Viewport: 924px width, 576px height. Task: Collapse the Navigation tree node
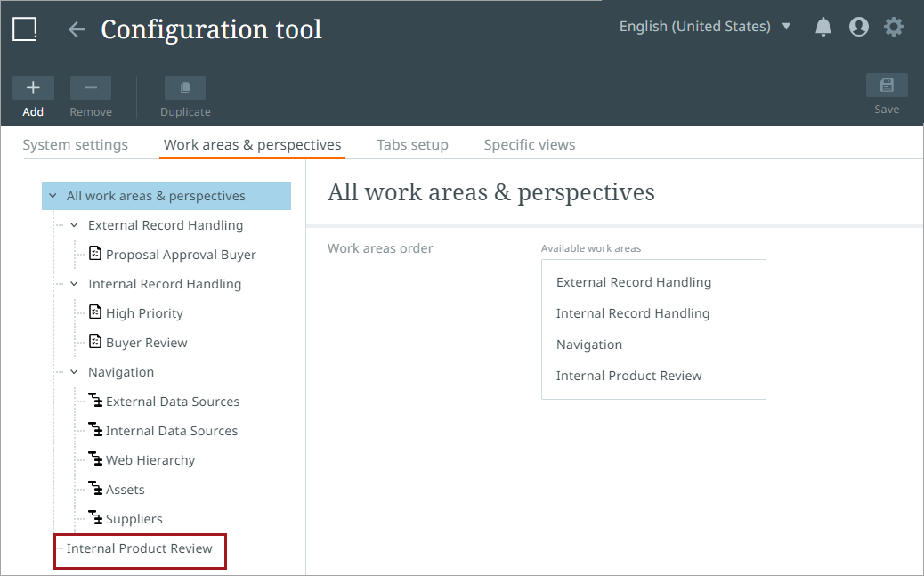point(75,372)
